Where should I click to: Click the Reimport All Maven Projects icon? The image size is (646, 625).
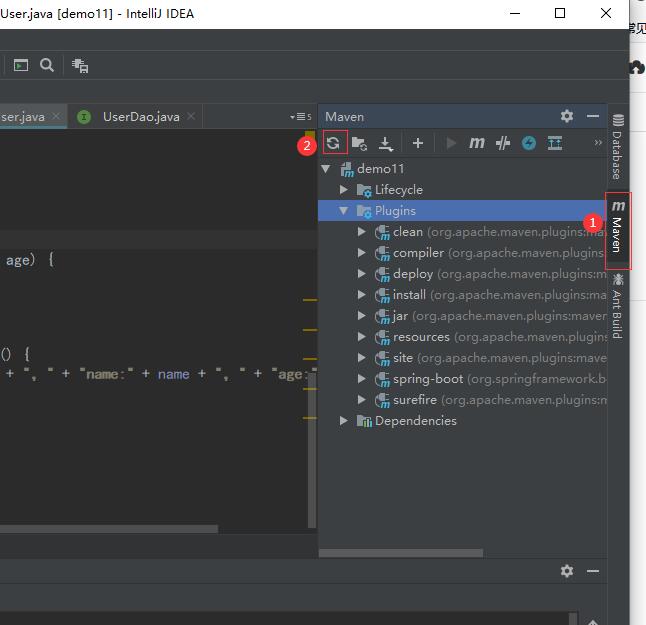pos(334,143)
